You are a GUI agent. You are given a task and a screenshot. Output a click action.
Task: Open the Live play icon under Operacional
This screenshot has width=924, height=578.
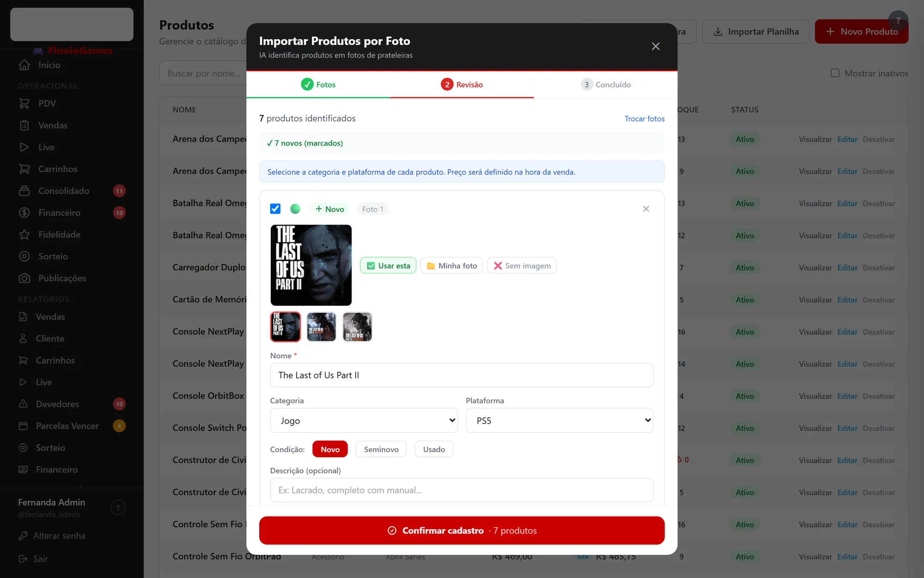point(24,147)
